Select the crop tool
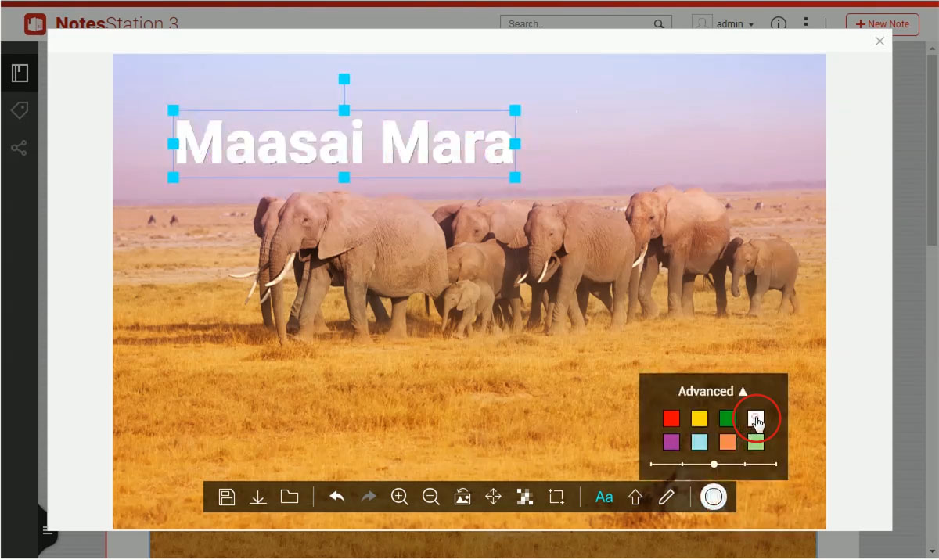939x560 pixels. (556, 497)
